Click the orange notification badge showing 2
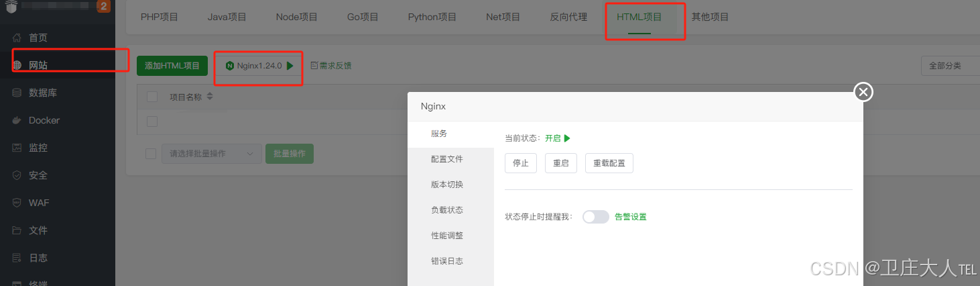This screenshot has width=980, height=286. click(103, 6)
